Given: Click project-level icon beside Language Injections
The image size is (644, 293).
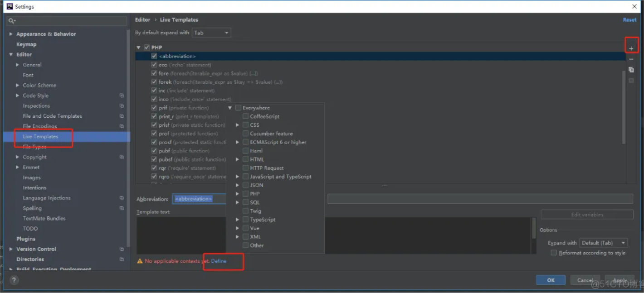Looking at the screenshot, I should [122, 198].
